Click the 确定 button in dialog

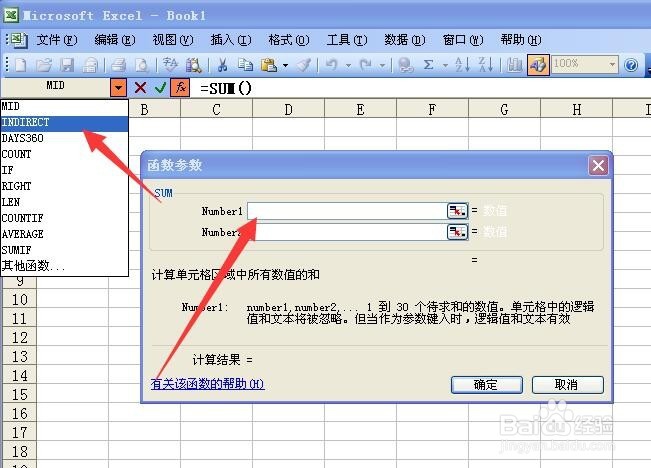point(487,385)
